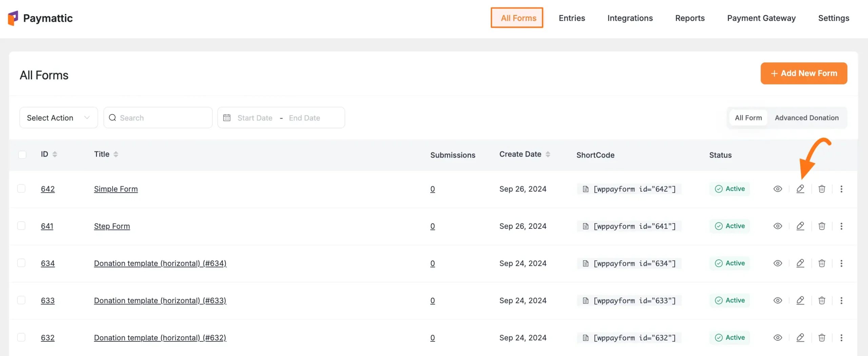The height and width of the screenshot is (356, 868).
Task: Delete form 634 with the trash icon
Action: pos(822,263)
